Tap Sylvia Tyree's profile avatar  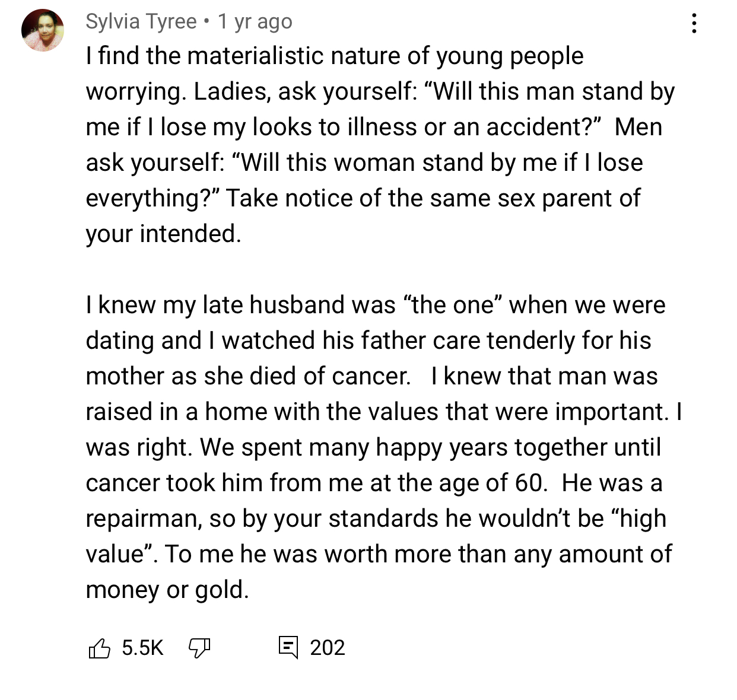point(43,30)
